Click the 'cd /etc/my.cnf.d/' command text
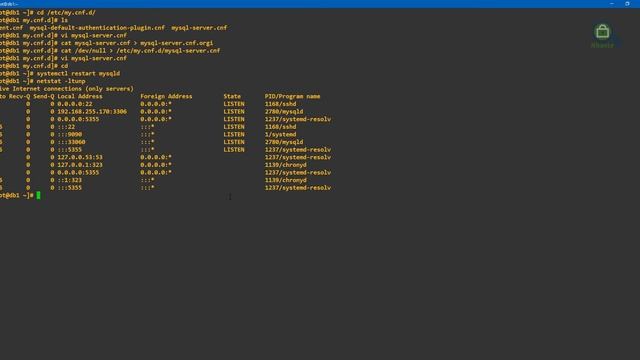 (x=66, y=13)
